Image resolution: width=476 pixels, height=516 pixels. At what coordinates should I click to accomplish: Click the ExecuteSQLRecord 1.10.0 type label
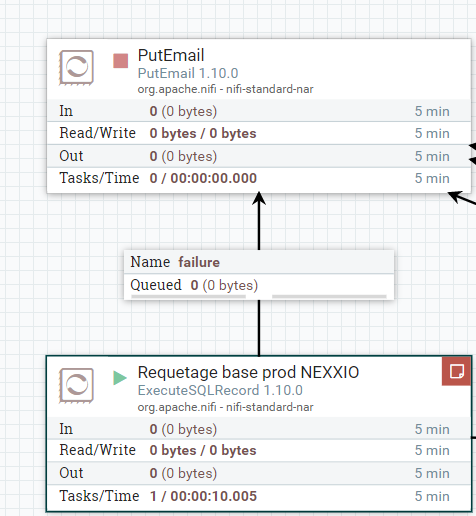[220, 390]
